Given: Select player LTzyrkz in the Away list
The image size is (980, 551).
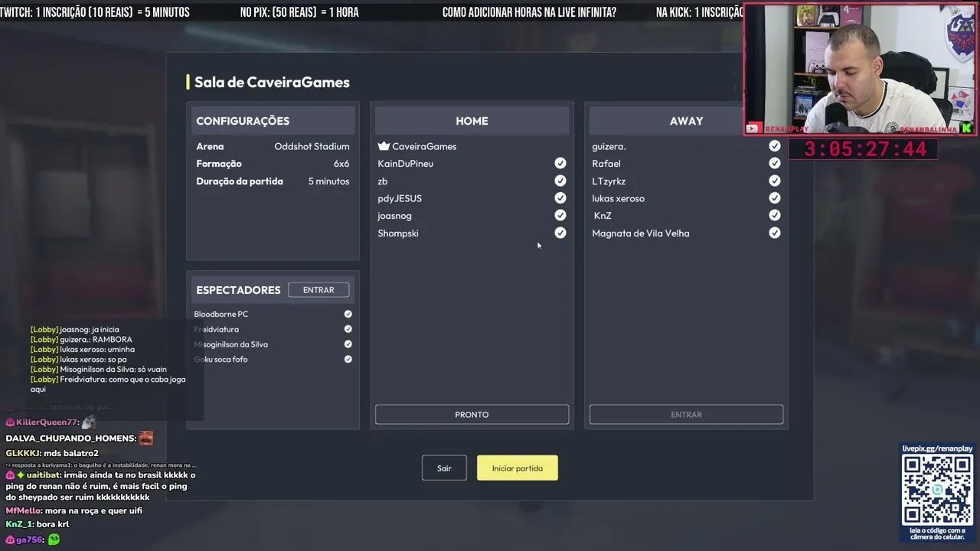Looking at the screenshot, I should point(609,181).
